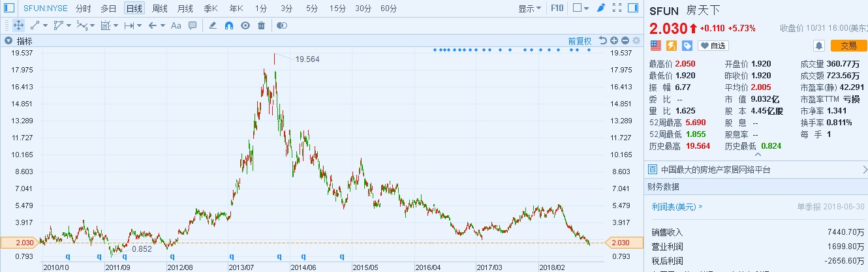The width and height of the screenshot is (868, 272).
Task: Select the trend line drawing tool
Action: coord(36,25)
